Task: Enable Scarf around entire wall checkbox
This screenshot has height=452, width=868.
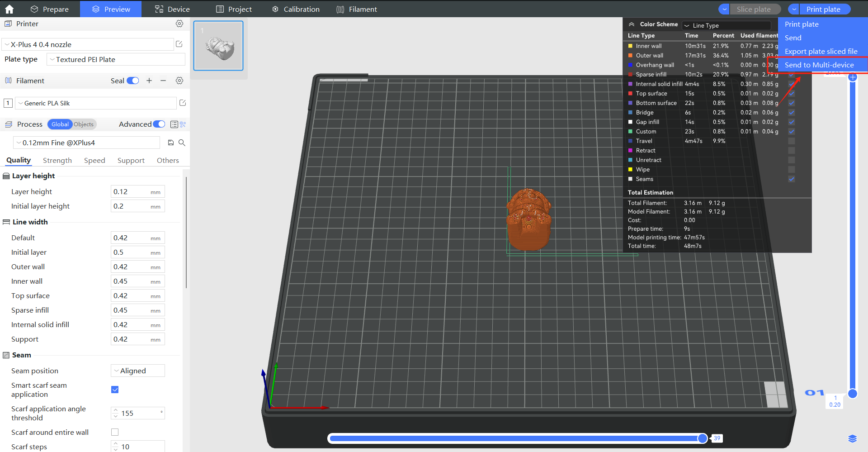Action: pos(115,432)
